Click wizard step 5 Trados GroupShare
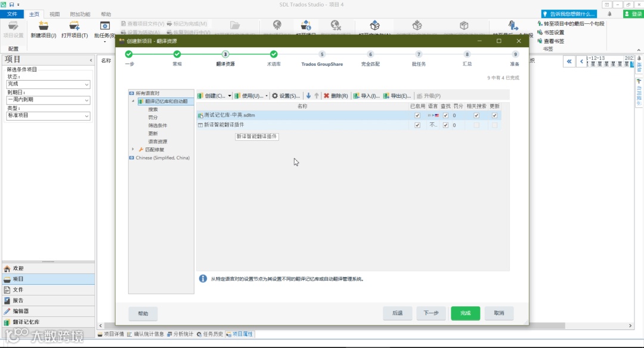 [322, 59]
